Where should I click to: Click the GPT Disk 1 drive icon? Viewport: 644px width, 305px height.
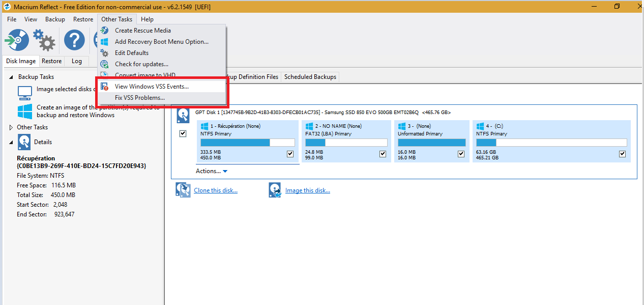tap(183, 116)
